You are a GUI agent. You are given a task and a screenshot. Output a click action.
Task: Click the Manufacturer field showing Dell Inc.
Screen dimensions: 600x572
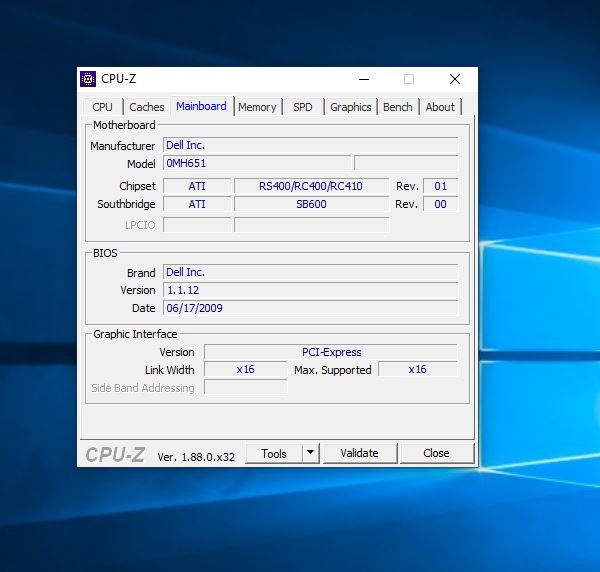310,145
